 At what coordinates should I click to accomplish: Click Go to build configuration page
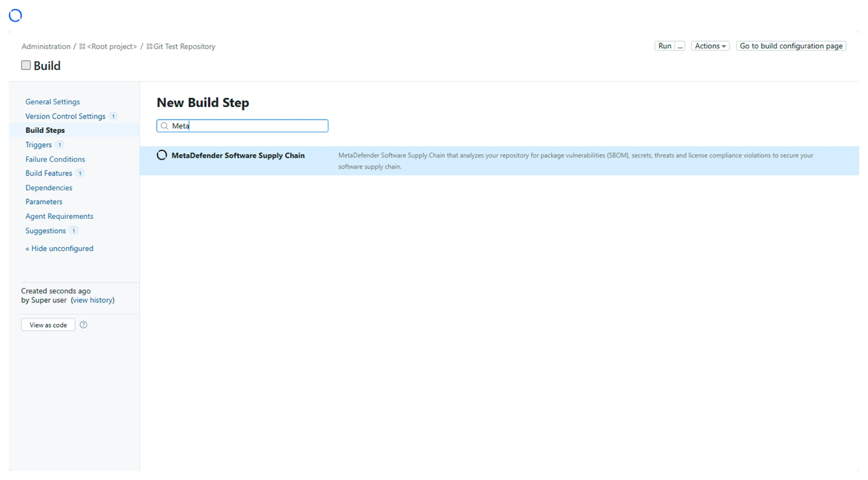(791, 46)
